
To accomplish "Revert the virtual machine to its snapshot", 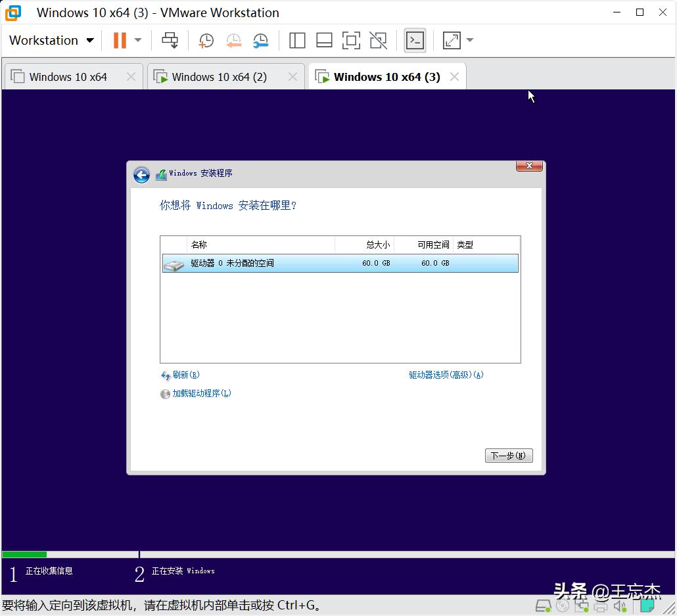I will (x=233, y=40).
